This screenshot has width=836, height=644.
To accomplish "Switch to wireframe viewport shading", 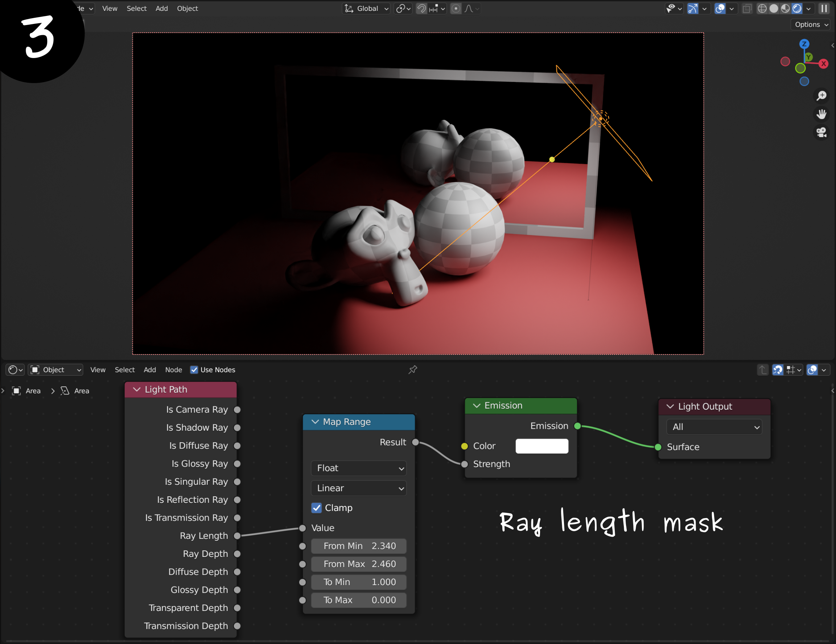I will click(x=762, y=8).
